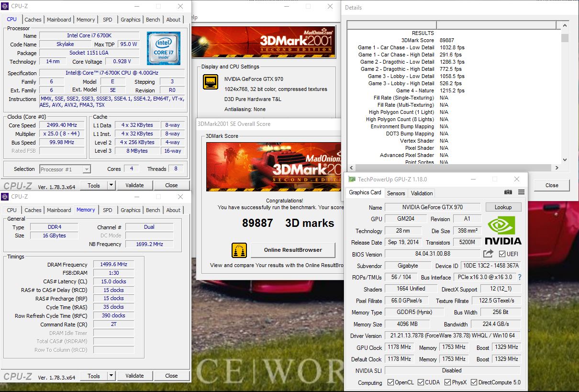Click Validate button in top CPU-Z
Screen dimensions: 579x392
click(134, 185)
